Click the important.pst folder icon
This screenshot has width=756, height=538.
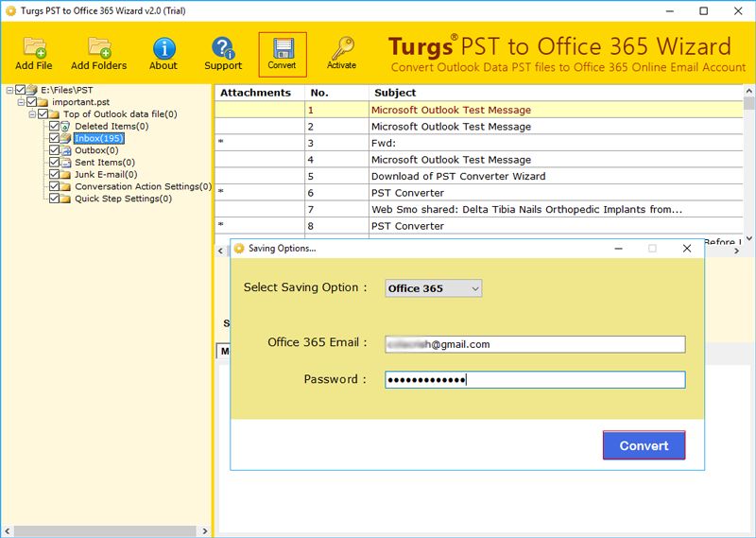(43, 102)
